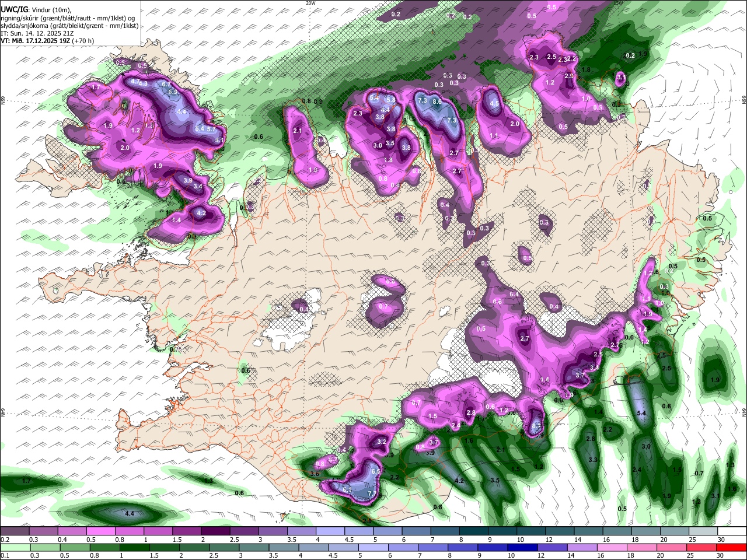Screen dimensions: 747x560
Task: Click the '6.7' value in the northwest
Action: click(x=166, y=85)
